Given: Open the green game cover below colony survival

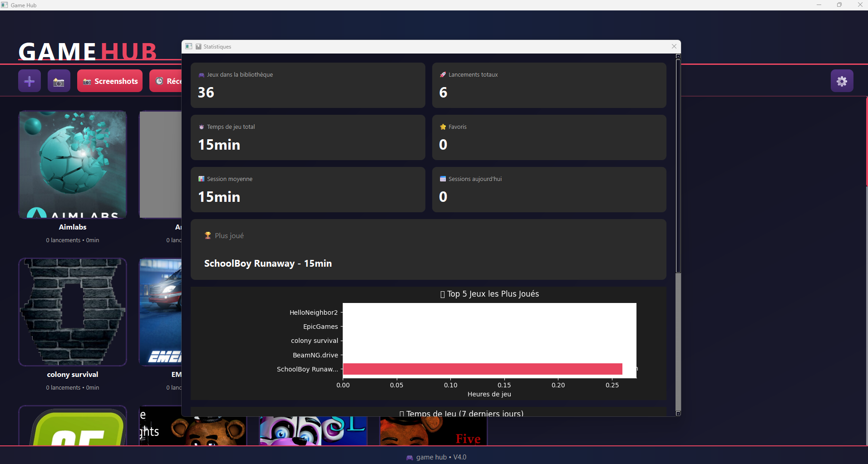Looking at the screenshot, I should tap(73, 425).
